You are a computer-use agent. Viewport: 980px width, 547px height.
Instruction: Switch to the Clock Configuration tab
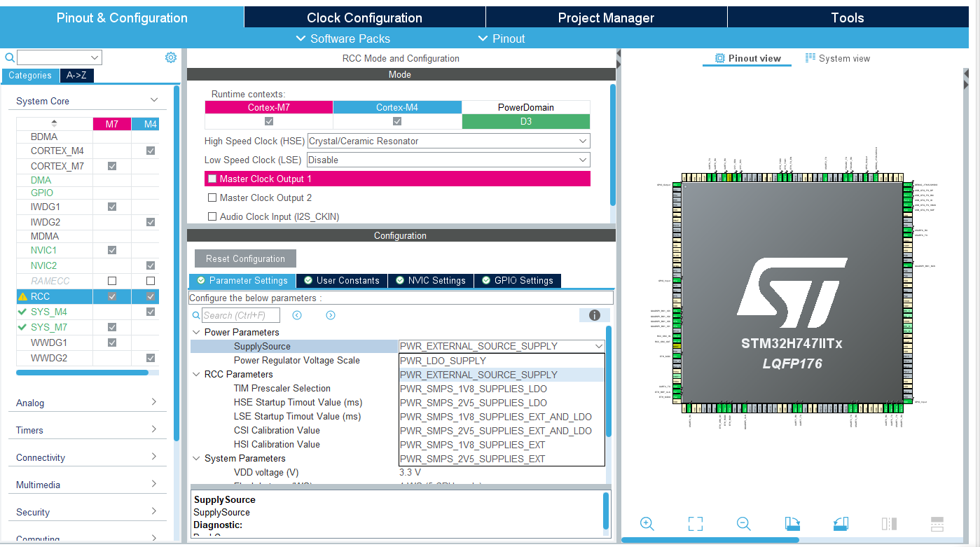(x=364, y=17)
